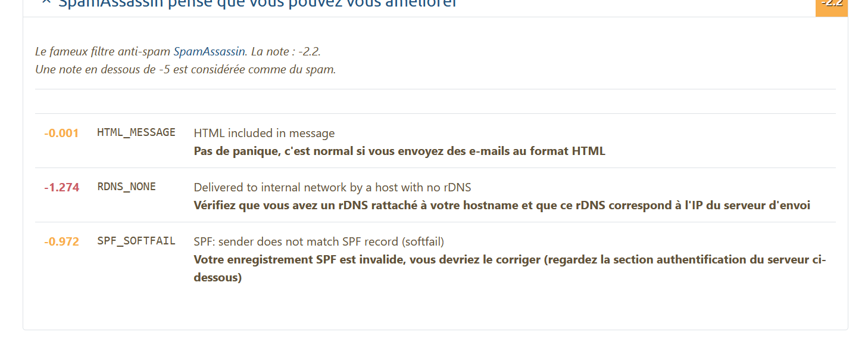Select the "HTML included in message" description
The image size is (868, 338).
coord(264,134)
